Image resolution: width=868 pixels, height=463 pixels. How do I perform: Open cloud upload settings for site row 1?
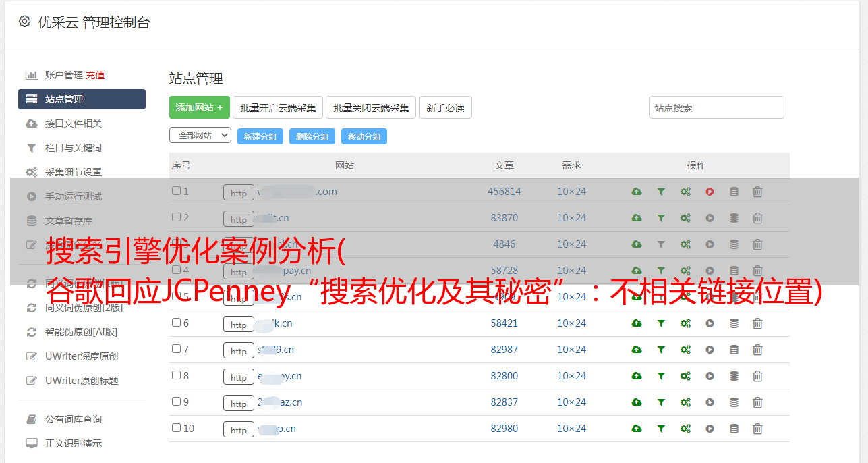[637, 192]
